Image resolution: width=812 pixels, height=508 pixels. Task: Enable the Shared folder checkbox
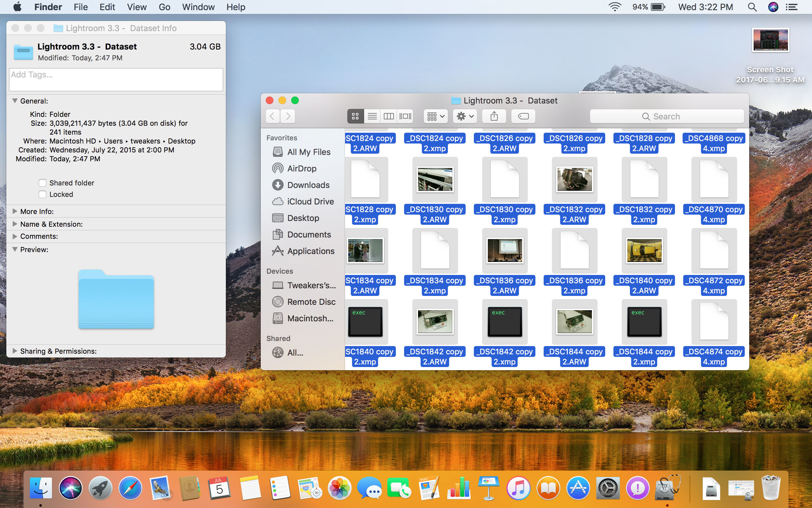(x=42, y=183)
